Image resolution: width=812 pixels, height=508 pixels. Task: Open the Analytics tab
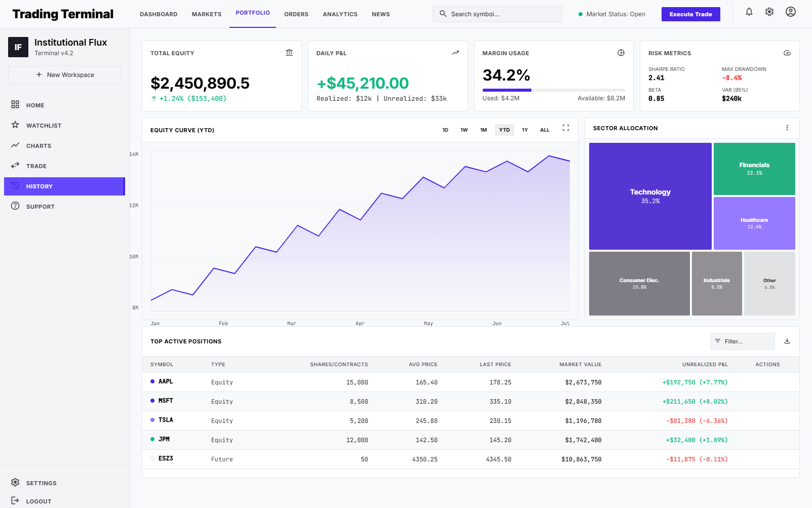(x=340, y=14)
